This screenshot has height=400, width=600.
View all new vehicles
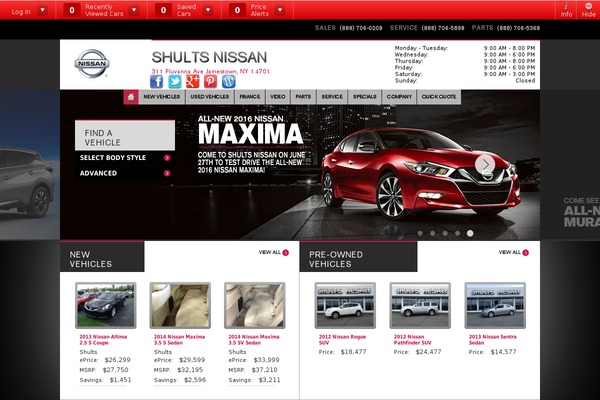[274, 253]
